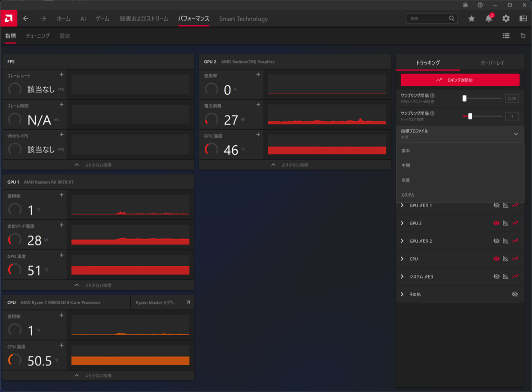Switch to the list view icon
Image resolution: width=532 pixels, height=392 pixels.
[x=506, y=36]
